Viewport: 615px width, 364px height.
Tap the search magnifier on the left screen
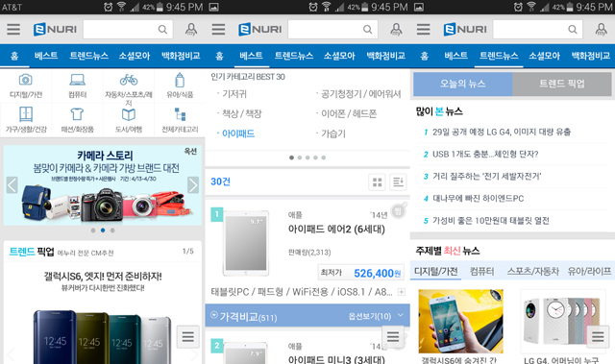point(162,30)
